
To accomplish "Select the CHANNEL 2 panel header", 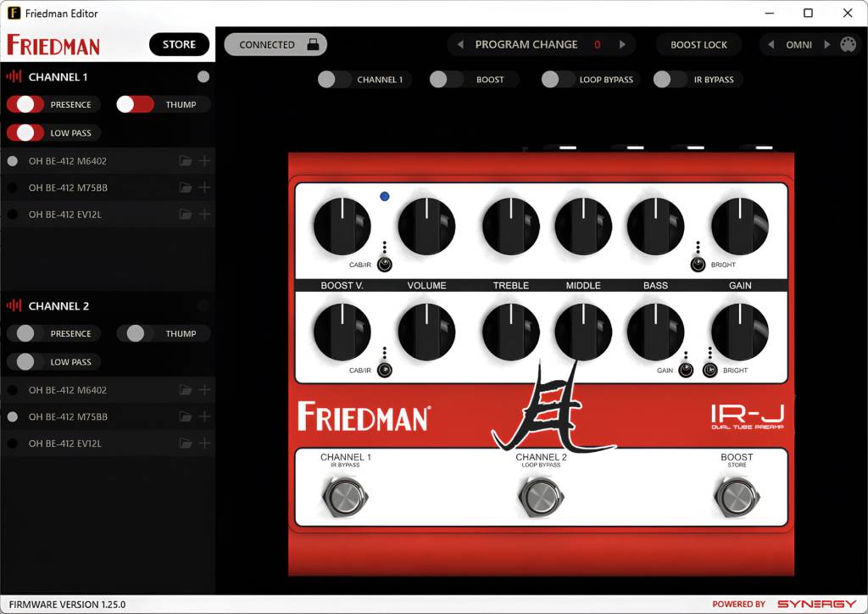I will (x=59, y=305).
